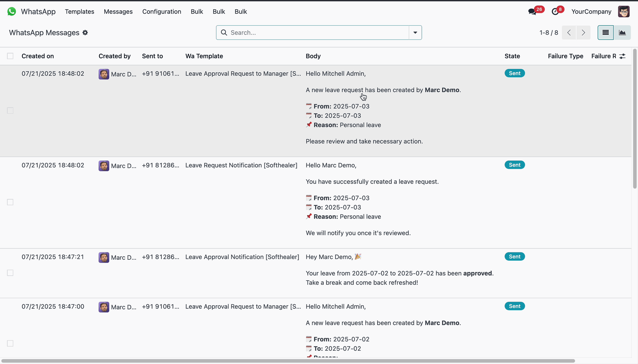Check the first message row checkbox
This screenshot has width=638, height=364.
coord(10,111)
